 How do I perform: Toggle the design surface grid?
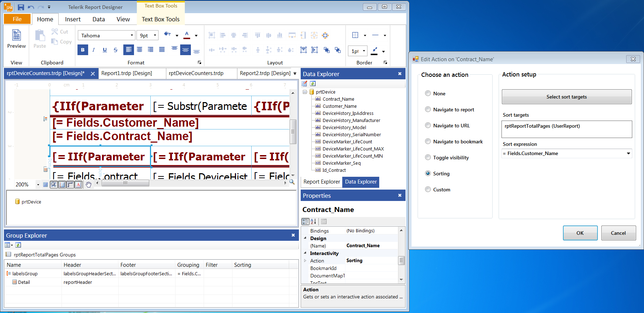click(45, 184)
